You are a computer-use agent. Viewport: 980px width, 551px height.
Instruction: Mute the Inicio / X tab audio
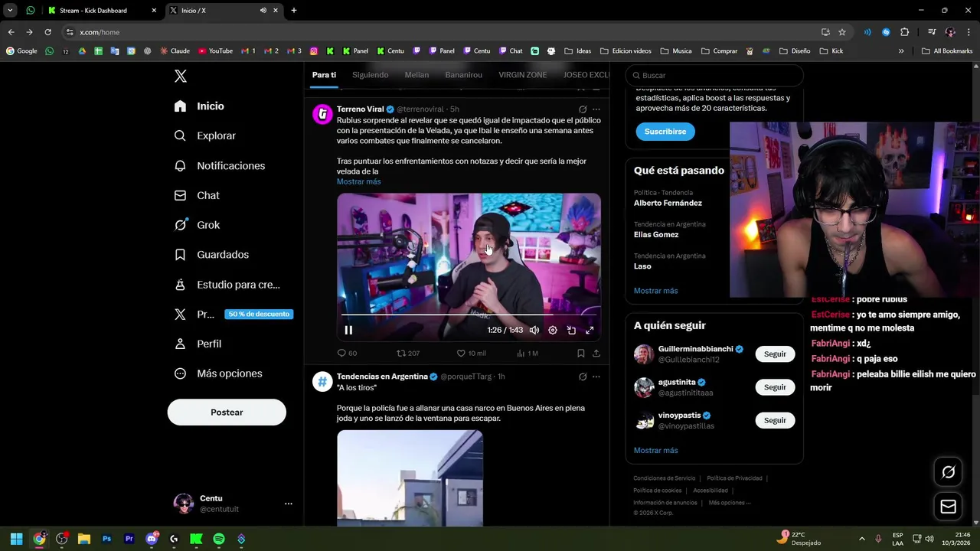pos(263,11)
